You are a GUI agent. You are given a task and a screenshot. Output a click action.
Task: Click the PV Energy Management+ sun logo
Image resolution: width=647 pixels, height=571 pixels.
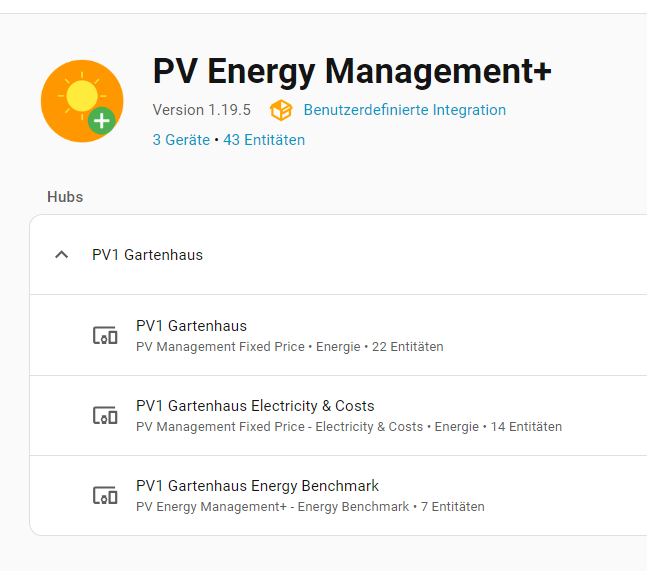(x=80, y=100)
